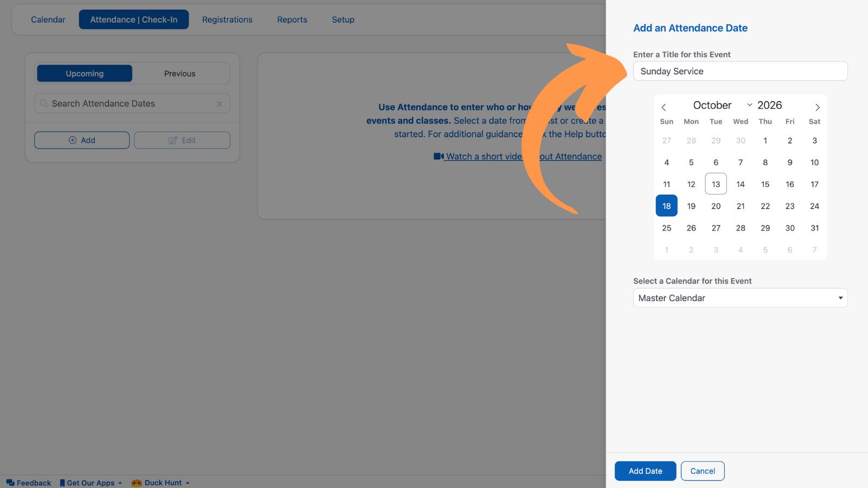Select October 20 in calendar
The height and width of the screenshot is (488, 868).
pyautogui.click(x=716, y=206)
